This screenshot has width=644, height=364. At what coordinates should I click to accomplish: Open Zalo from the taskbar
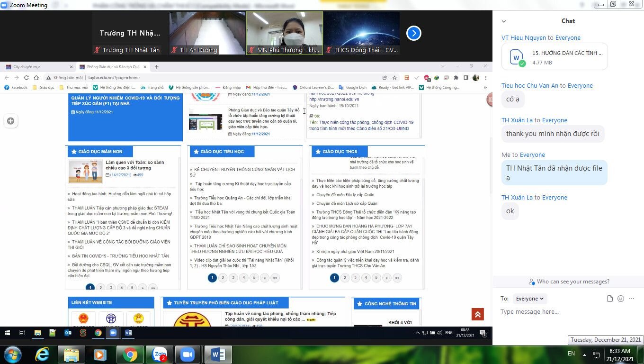160,354
